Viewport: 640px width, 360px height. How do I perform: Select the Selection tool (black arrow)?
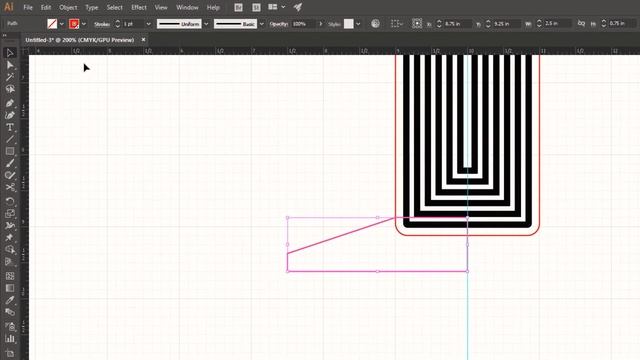click(10, 53)
